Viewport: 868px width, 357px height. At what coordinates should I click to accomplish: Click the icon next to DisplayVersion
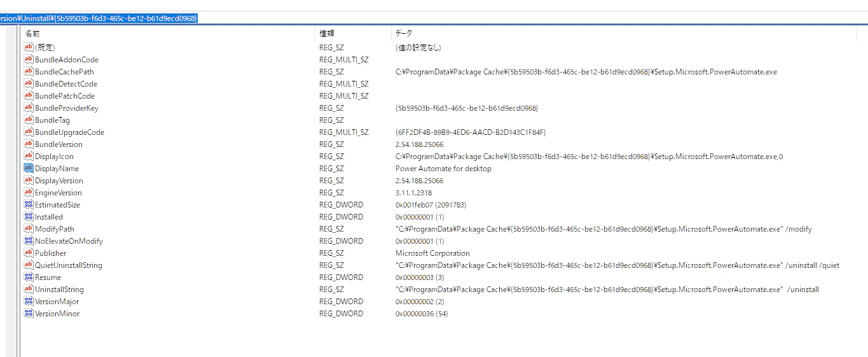28,180
